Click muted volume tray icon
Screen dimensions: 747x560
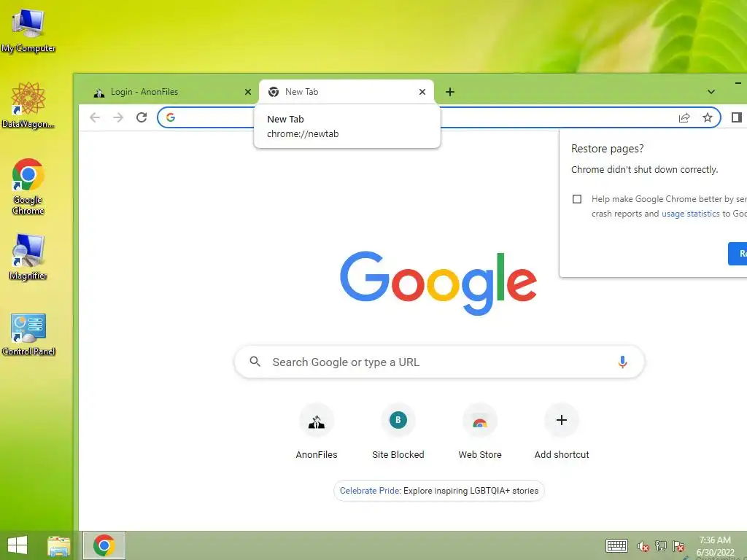tap(643, 546)
